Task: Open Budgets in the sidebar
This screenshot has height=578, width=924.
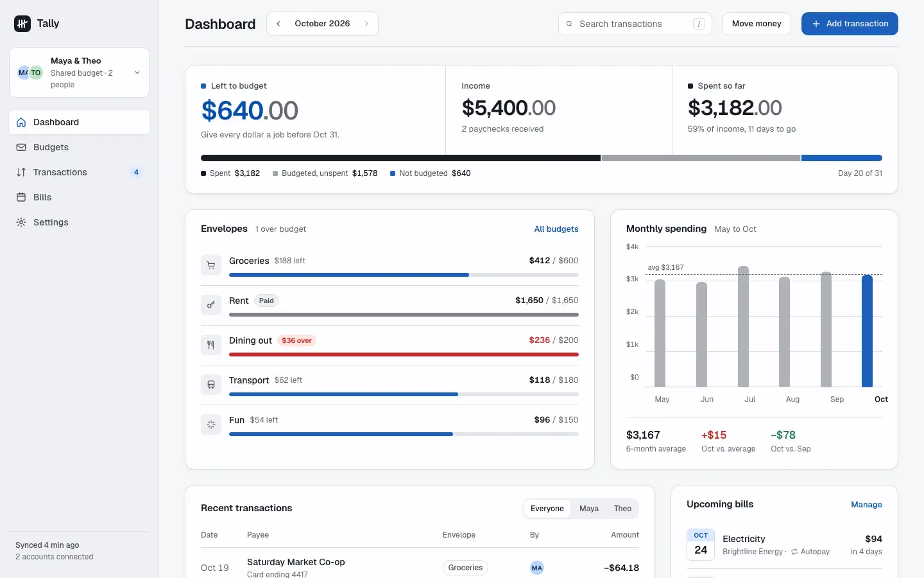Action: (x=80, y=147)
